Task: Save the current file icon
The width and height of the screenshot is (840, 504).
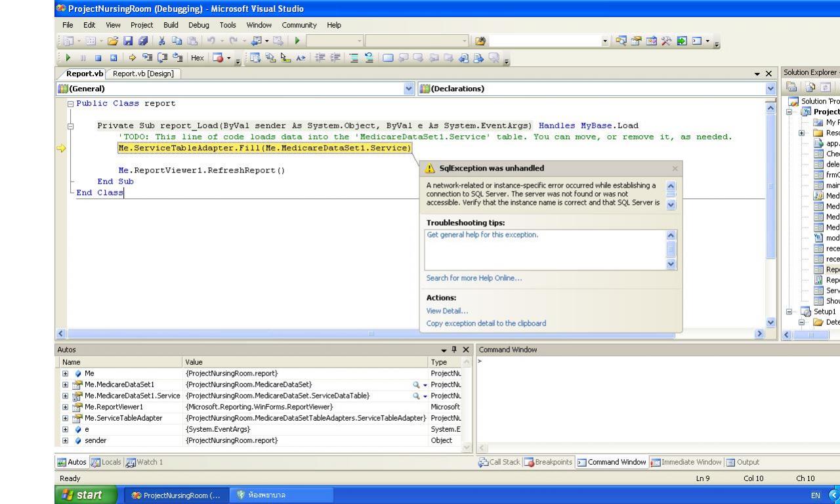Action: click(x=128, y=41)
